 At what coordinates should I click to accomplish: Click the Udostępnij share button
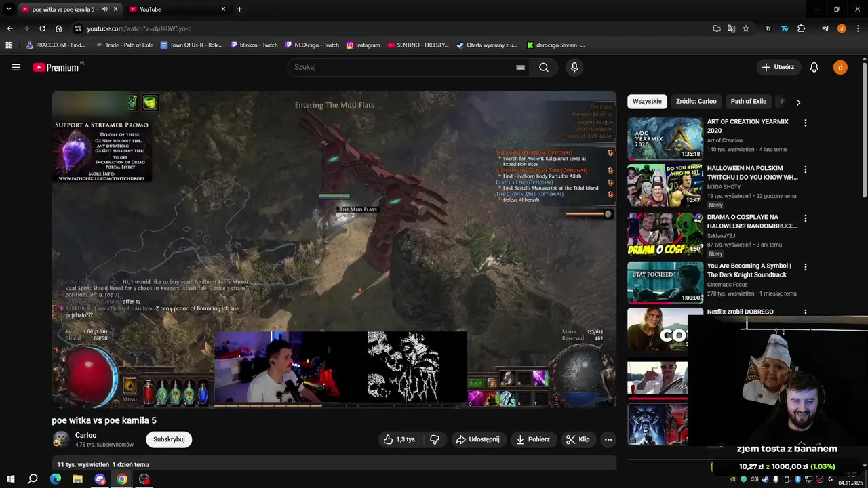pyautogui.click(x=479, y=439)
